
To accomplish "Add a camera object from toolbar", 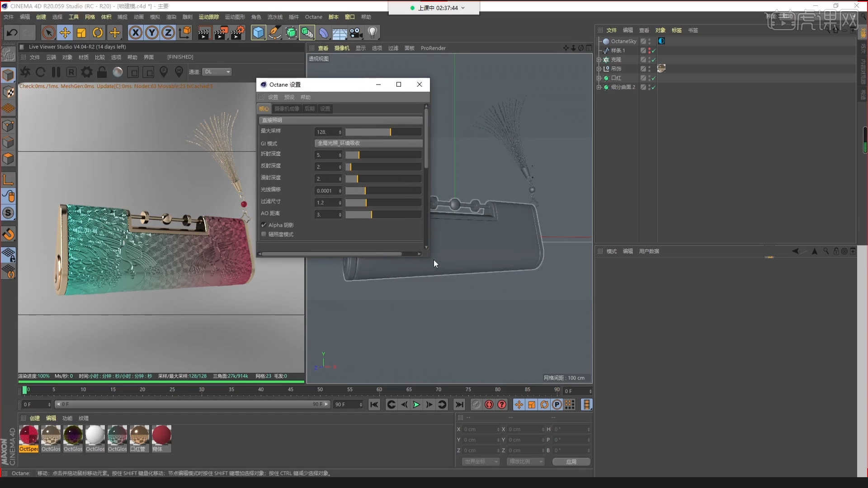I will tap(356, 33).
